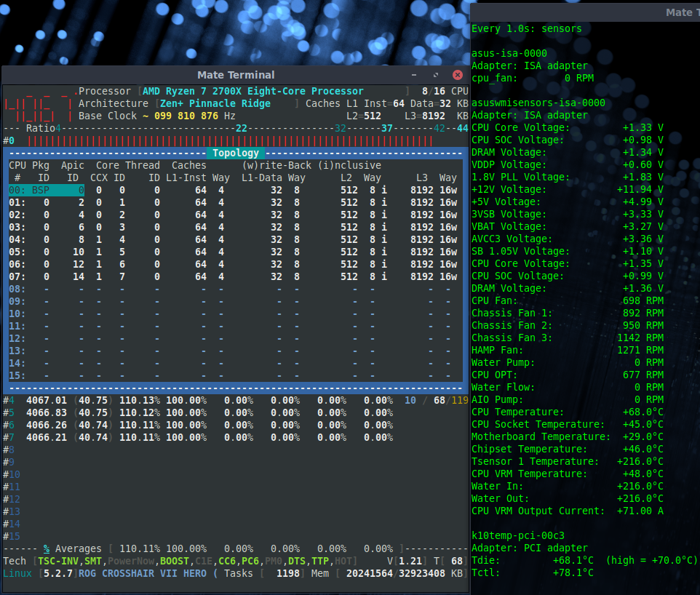Maximize the Mate Terminal window
This screenshot has height=595, width=700.
[x=436, y=74]
